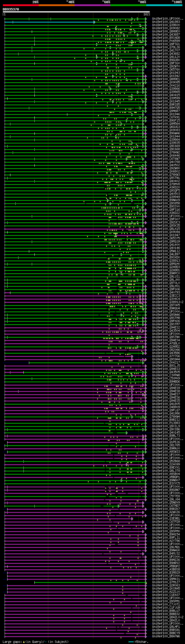Image resolution: width=185 pixels, height=644 pixels.
Task: Open the UniRef100_B9GU80 hit
Action: (x=166, y=60)
